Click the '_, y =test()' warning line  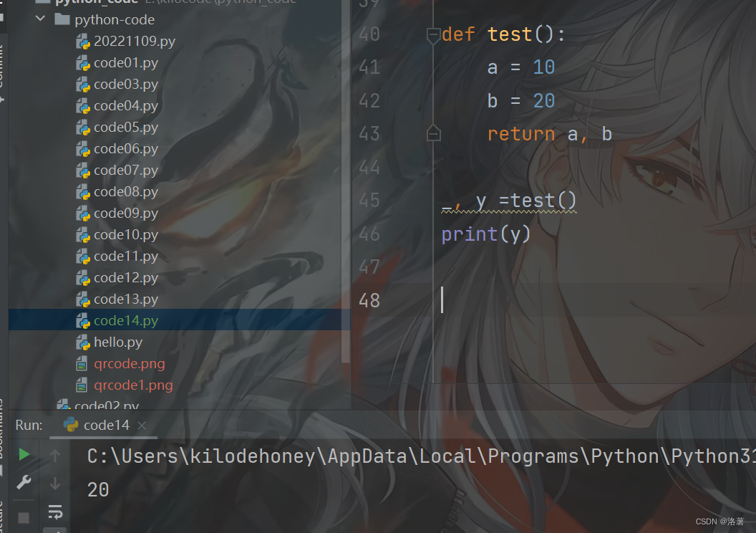tap(509, 201)
